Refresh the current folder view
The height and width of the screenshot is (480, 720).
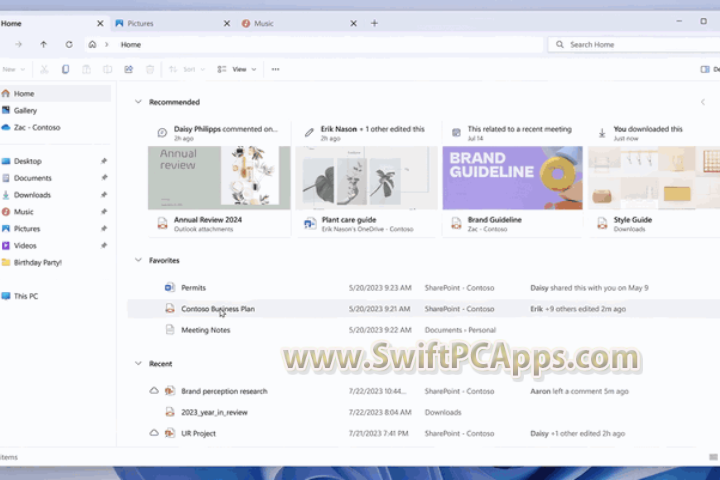tap(69, 45)
